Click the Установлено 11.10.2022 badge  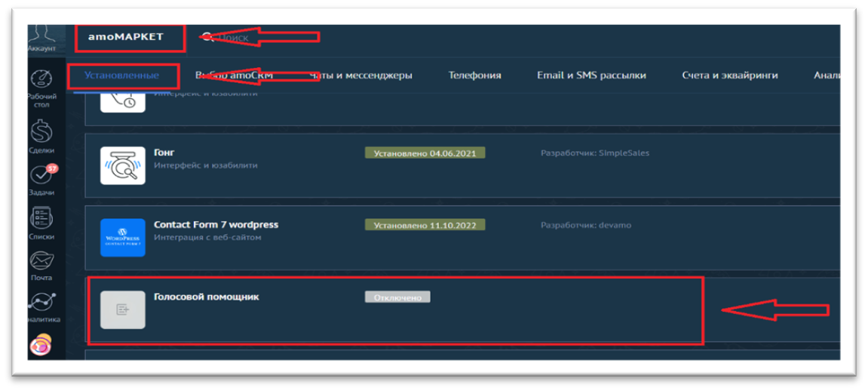425,225
